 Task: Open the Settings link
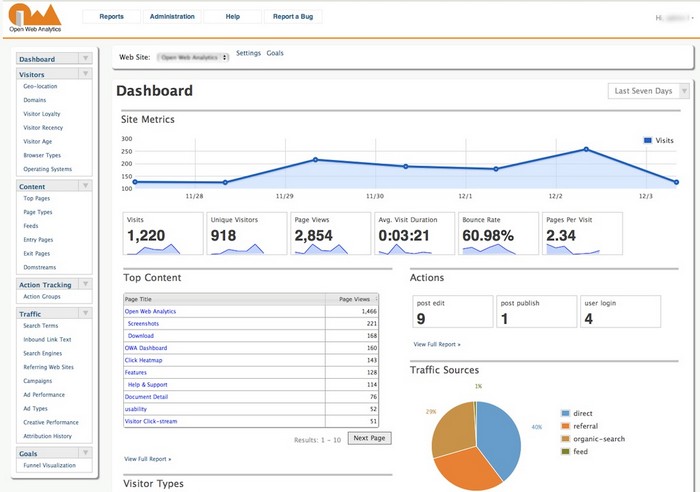tap(248, 53)
